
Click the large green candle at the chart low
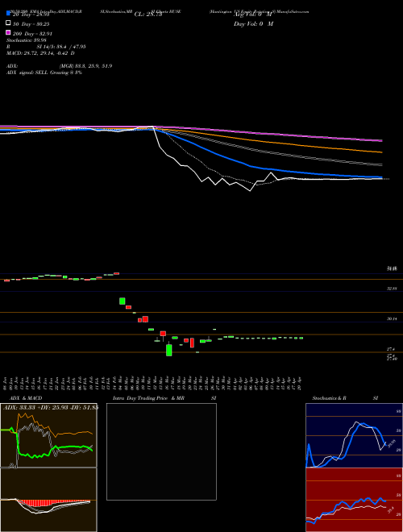169,350
